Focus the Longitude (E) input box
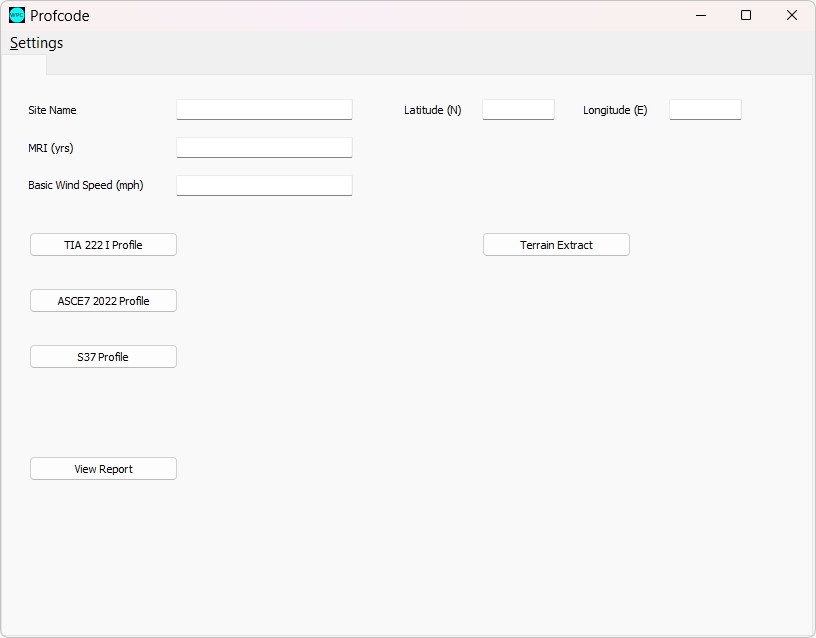Image resolution: width=816 pixels, height=638 pixels. point(705,110)
